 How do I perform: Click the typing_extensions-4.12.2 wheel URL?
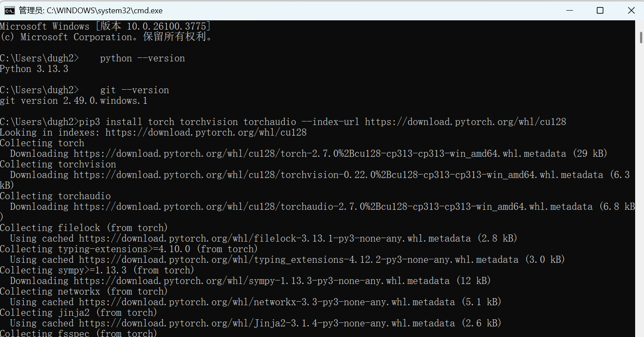coord(298,260)
